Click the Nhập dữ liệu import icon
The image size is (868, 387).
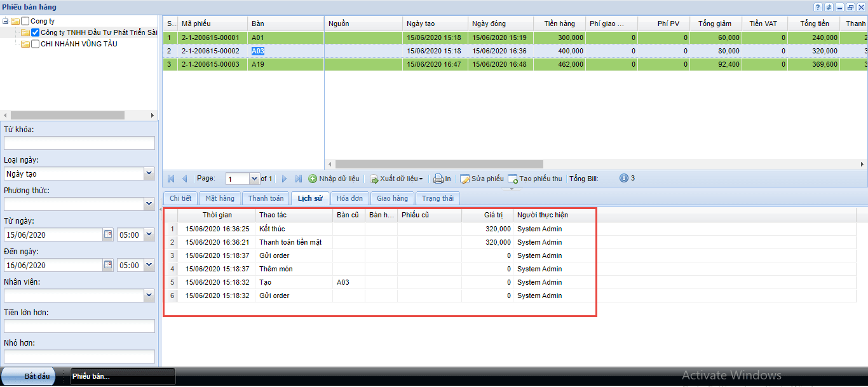(313, 179)
